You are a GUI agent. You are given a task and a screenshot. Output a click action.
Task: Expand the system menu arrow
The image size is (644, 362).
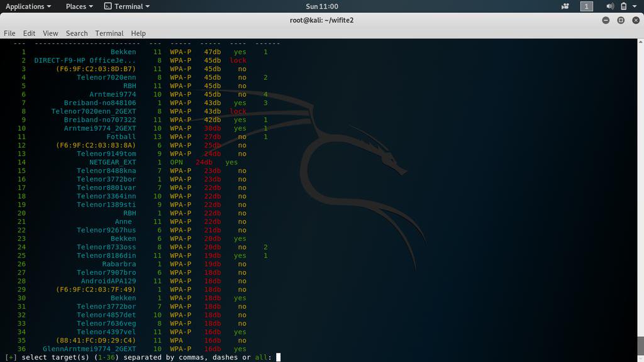635,6
